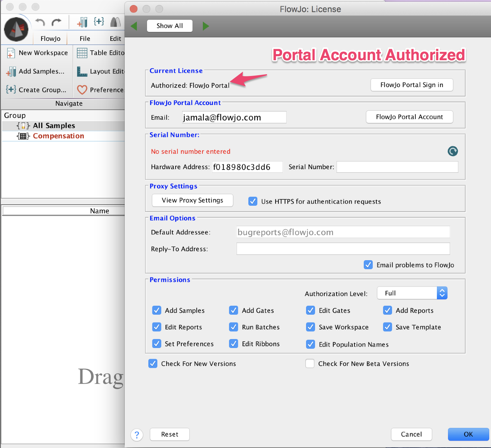The image size is (491, 448).
Task: Click the create group braces toolbar icon
Action: [99, 22]
